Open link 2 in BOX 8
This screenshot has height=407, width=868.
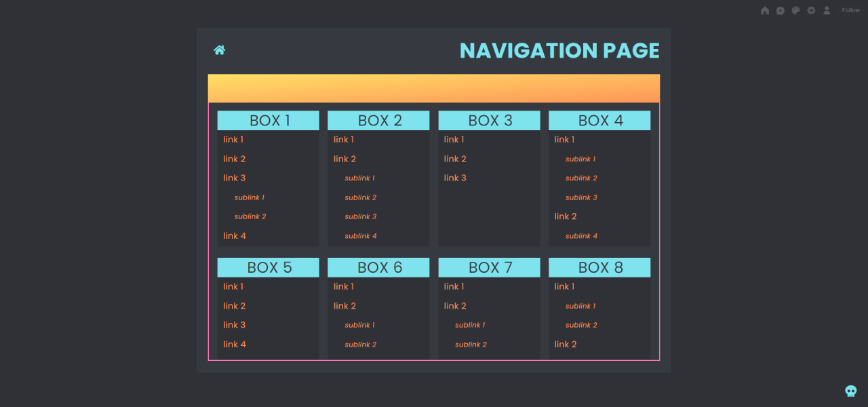pyautogui.click(x=566, y=345)
